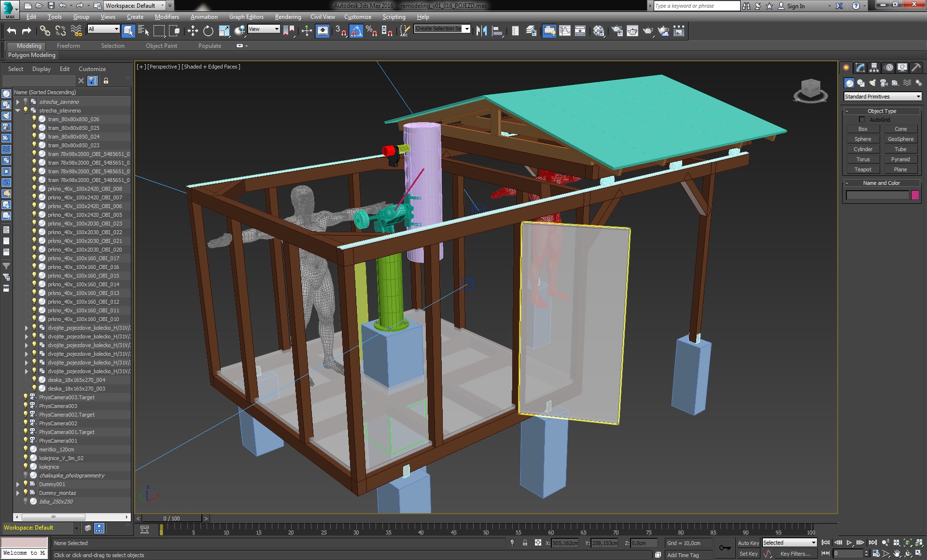
Task: Open the Utilities hammer panel
Action: 916,68
